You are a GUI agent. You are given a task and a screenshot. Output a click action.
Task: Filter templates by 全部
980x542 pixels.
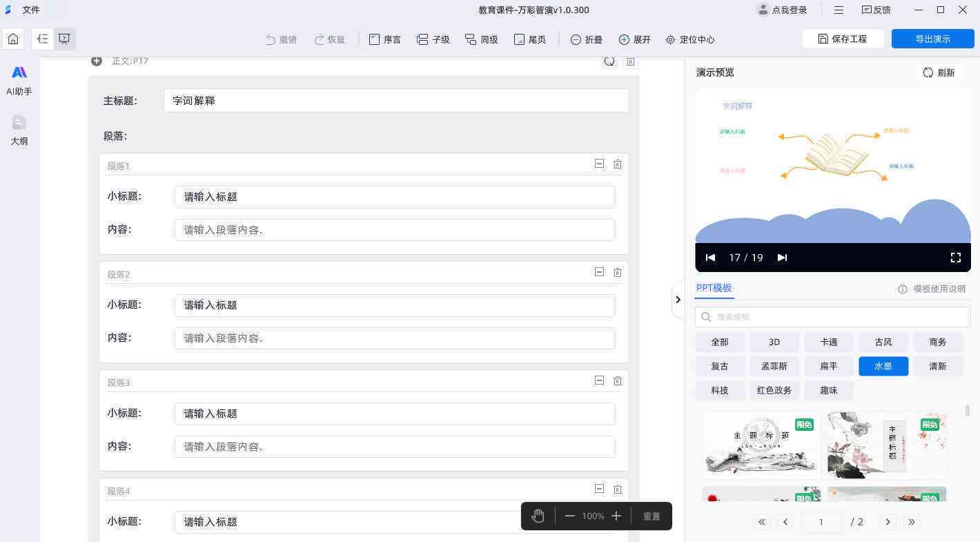point(720,342)
